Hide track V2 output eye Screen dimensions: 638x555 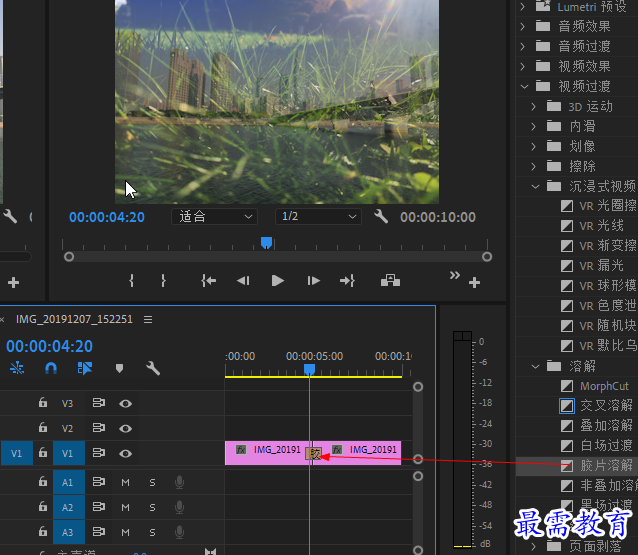[125, 428]
